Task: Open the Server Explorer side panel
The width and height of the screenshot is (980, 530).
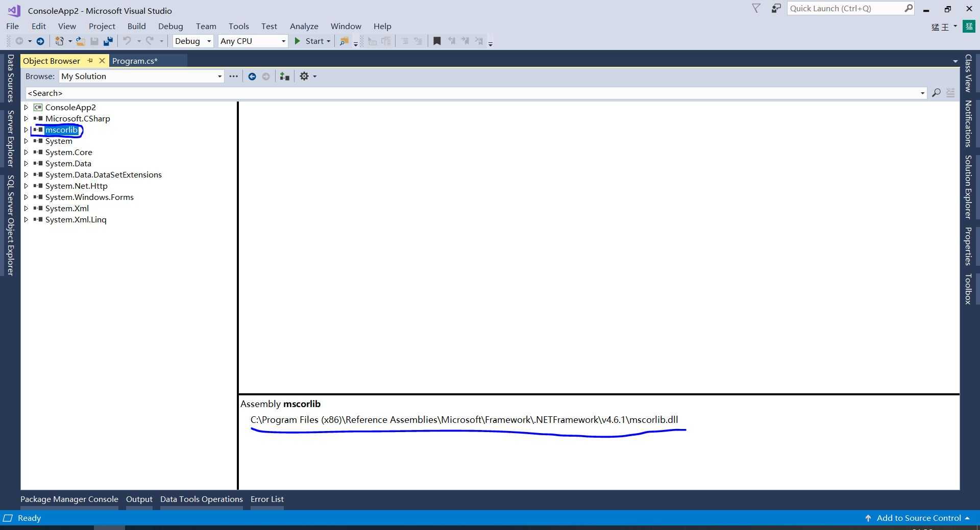Action: point(10,138)
